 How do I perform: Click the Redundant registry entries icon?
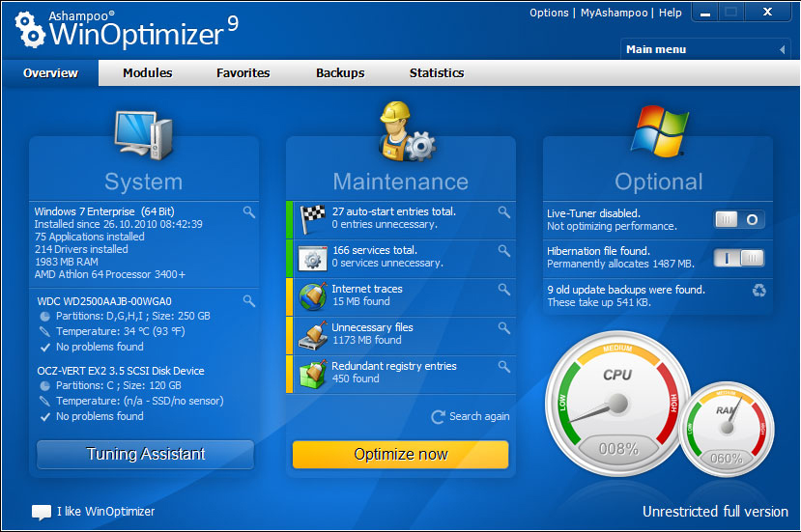pos(312,373)
